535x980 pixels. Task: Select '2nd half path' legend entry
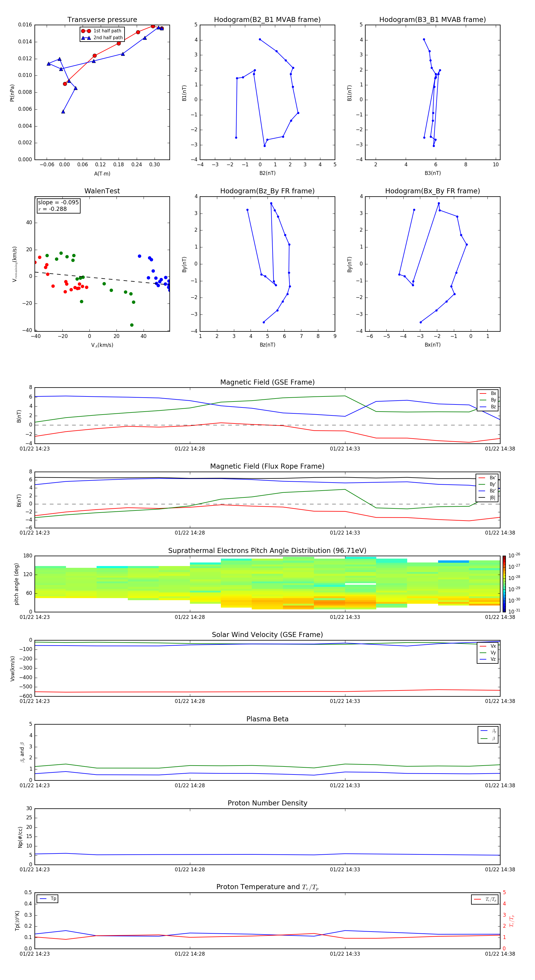tap(102, 38)
